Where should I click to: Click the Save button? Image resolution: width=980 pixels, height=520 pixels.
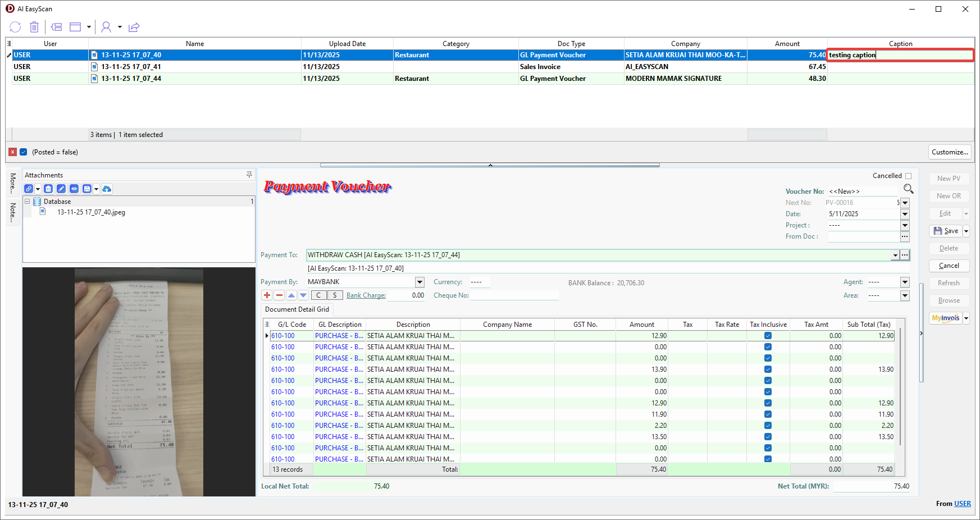[x=946, y=231]
